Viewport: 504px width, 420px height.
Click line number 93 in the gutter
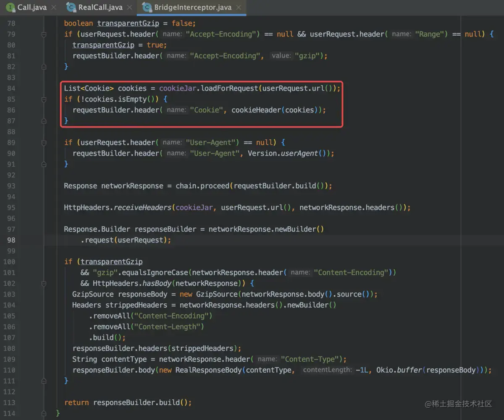pos(11,186)
